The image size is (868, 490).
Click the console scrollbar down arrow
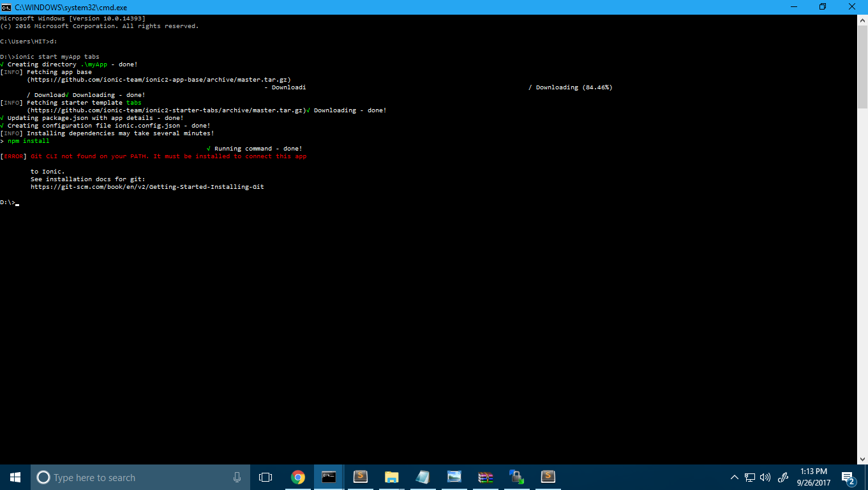(862, 458)
